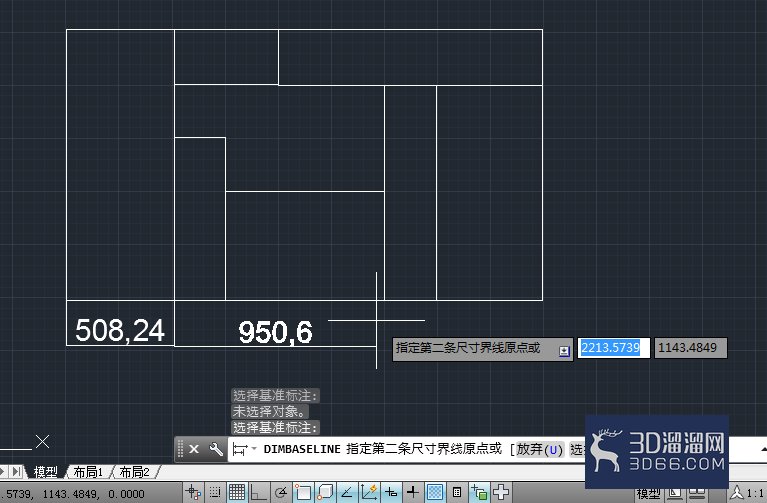Switch to the 布局2 layout tab
767x503 pixels.
pos(135,472)
